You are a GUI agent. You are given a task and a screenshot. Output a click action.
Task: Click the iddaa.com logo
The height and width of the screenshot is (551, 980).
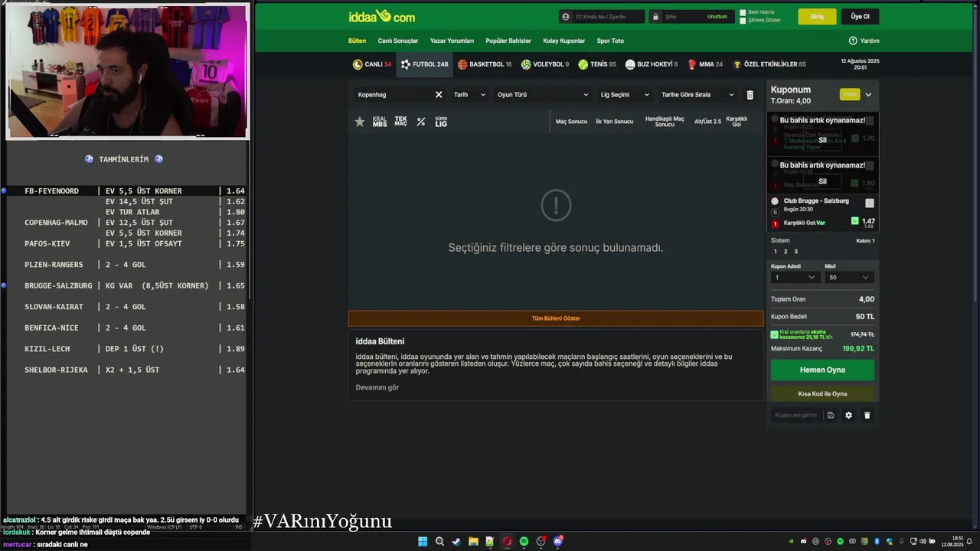pyautogui.click(x=381, y=16)
